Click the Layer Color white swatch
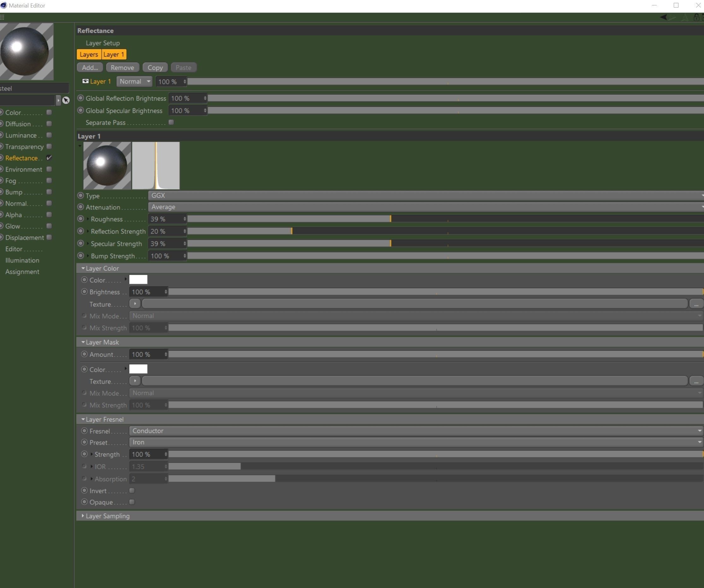Image resolution: width=704 pixels, height=588 pixels. tap(138, 280)
